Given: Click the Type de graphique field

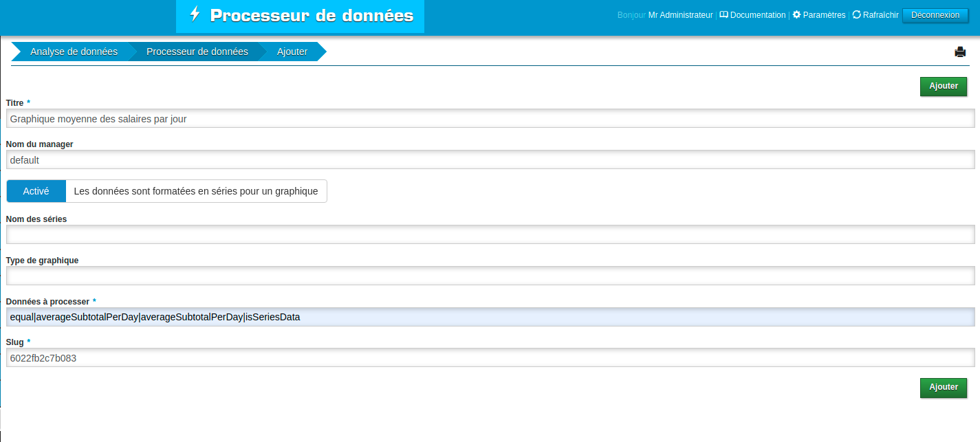Looking at the screenshot, I should (490, 276).
